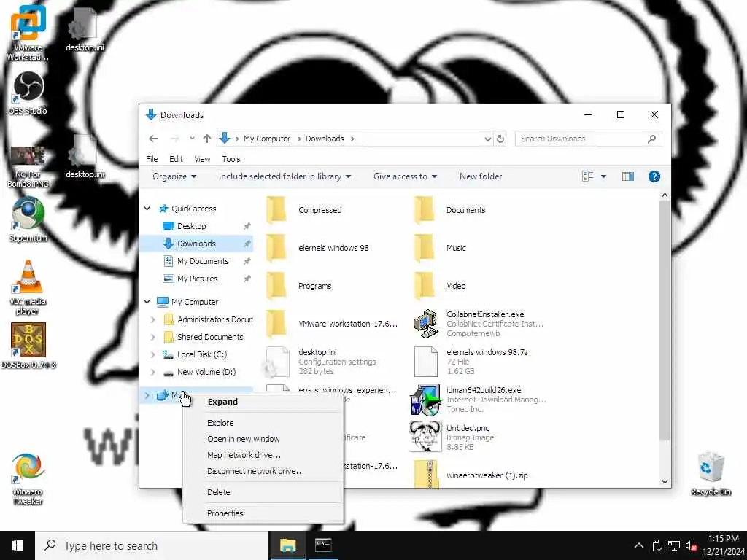Open Include selected folder in library dropdown
The image size is (747, 560).
click(x=285, y=176)
